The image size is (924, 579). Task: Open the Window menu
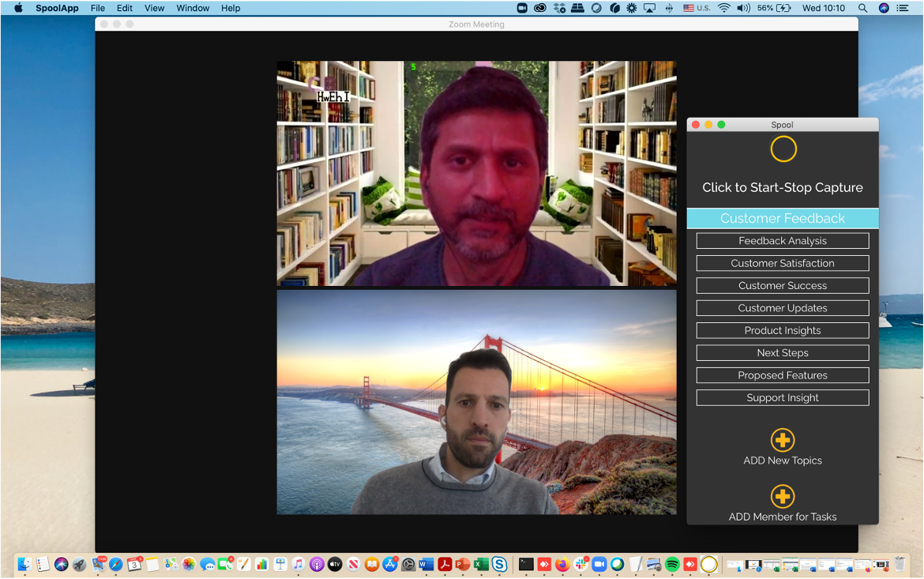pos(193,8)
